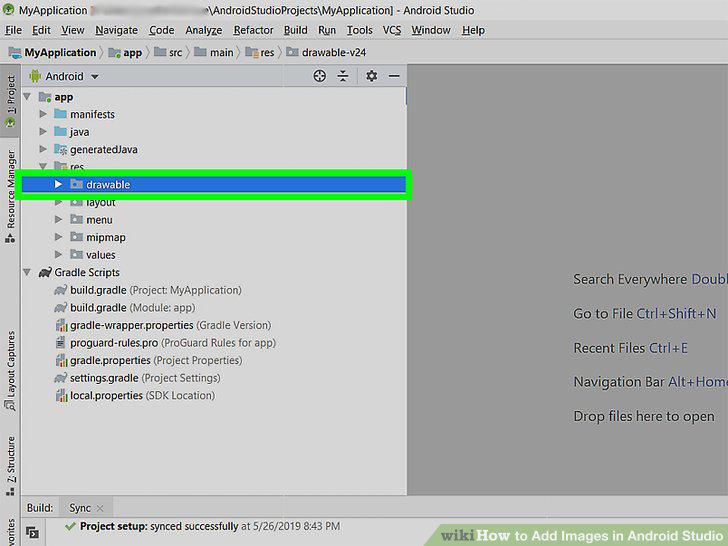Click the app module icon in tree
This screenshot has width=728, height=546.
click(x=45, y=97)
